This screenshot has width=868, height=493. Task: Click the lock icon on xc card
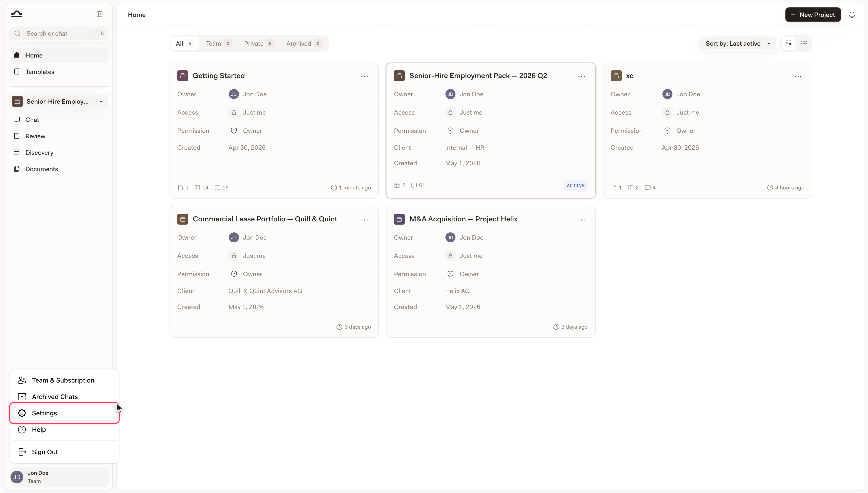[x=667, y=113]
